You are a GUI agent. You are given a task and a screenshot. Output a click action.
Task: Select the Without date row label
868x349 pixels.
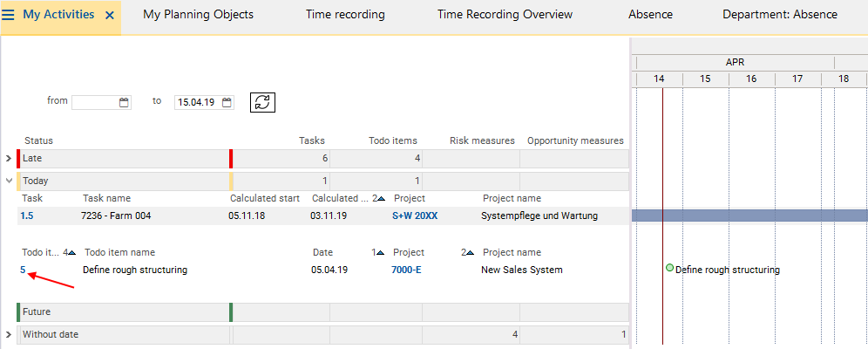click(51, 334)
